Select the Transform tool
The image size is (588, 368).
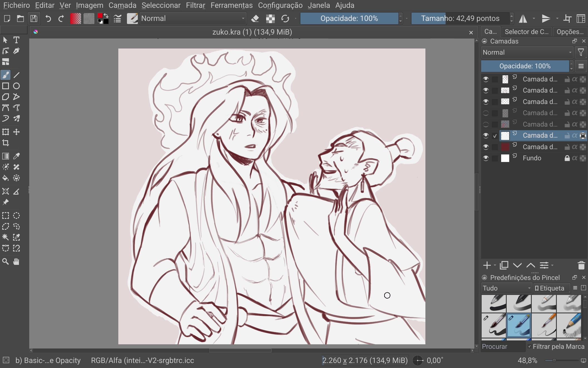coord(6,132)
